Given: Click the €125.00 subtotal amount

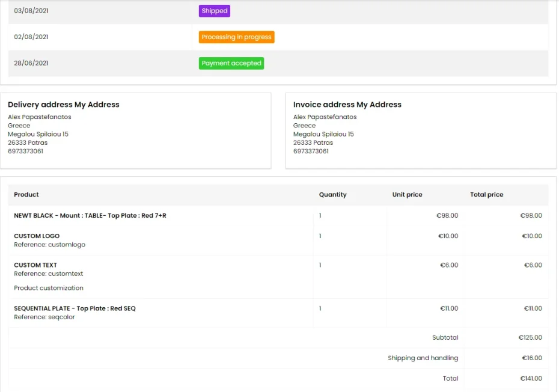Looking at the screenshot, I should pos(530,337).
